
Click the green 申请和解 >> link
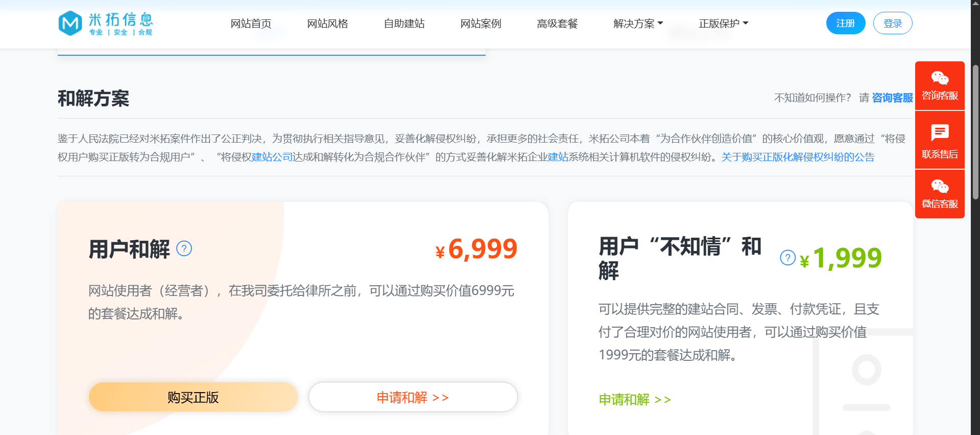click(635, 399)
